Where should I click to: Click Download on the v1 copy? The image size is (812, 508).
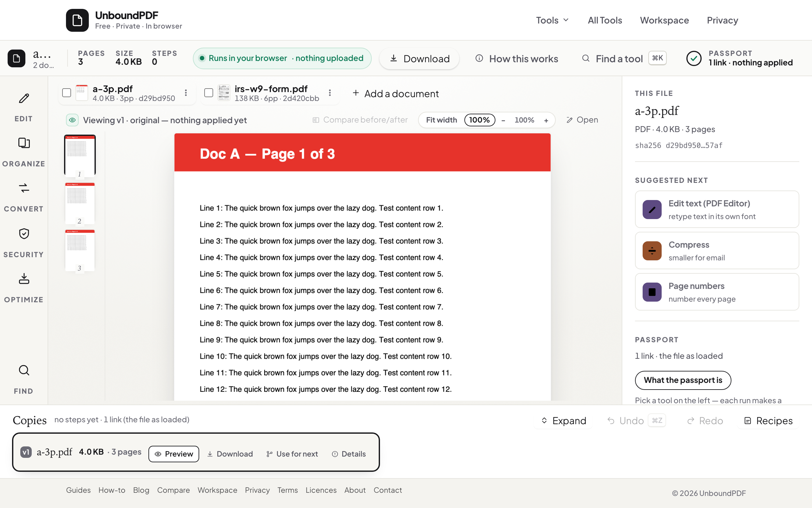230,454
